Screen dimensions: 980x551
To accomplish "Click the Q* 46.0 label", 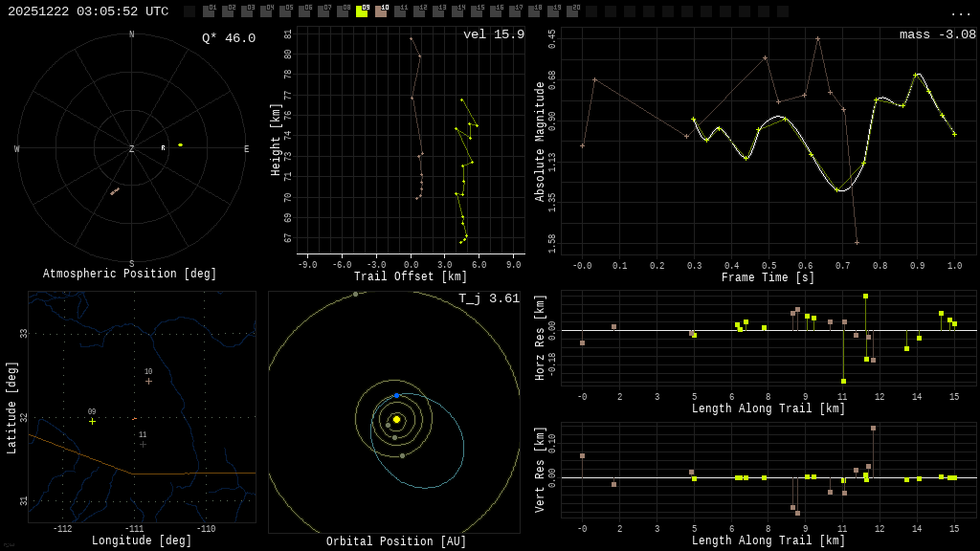I will click(x=228, y=38).
